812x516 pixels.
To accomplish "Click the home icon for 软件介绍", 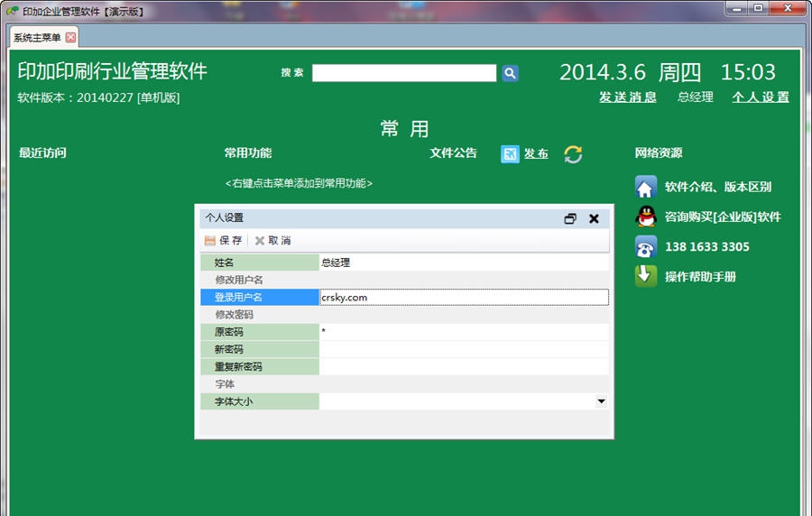I will (646, 187).
